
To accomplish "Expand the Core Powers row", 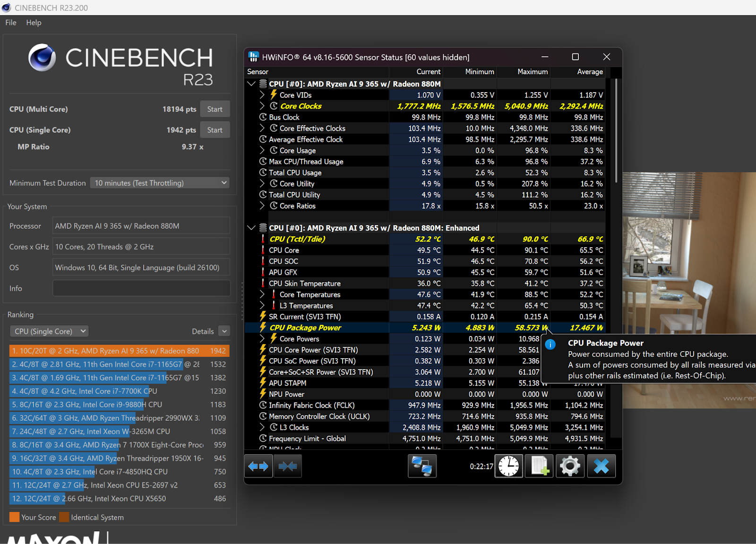I will (262, 338).
